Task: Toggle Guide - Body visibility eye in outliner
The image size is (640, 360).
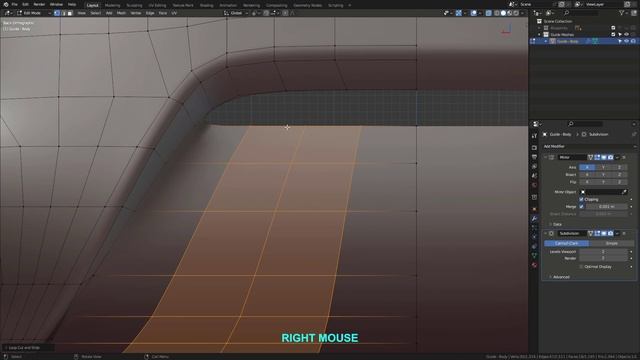Action: (x=627, y=41)
